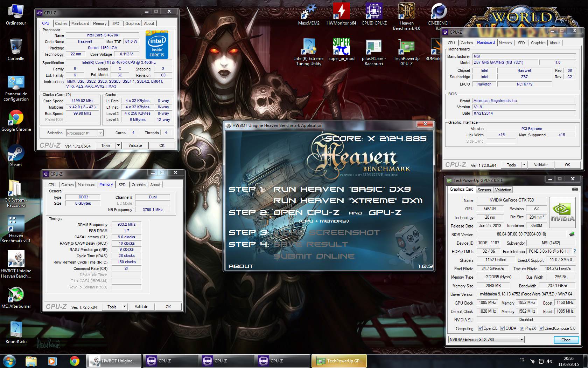588x368 pixels.
Task: Open Tools dropdown arrow in CPU-Z Mainboard window
Action: 524,164
